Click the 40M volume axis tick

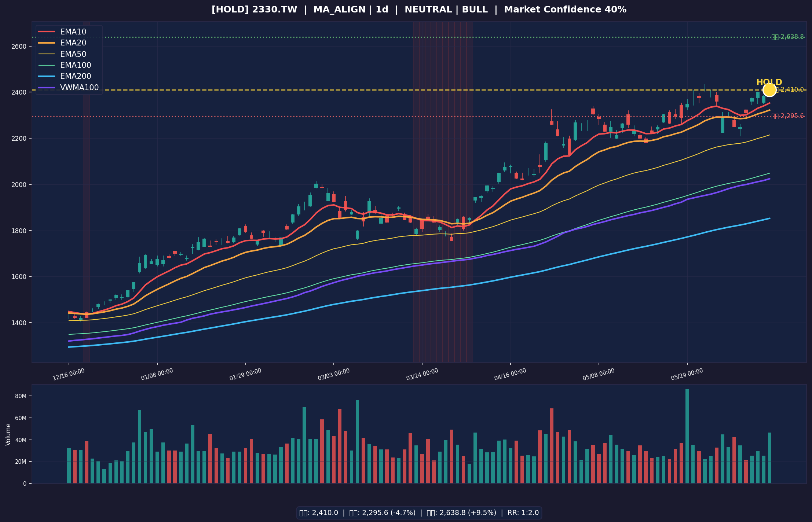click(x=21, y=440)
